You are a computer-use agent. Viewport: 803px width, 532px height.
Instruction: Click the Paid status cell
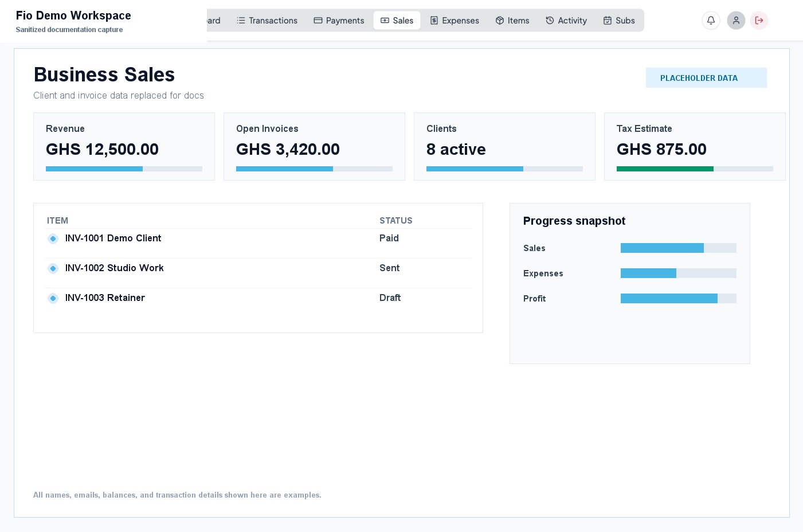click(389, 238)
